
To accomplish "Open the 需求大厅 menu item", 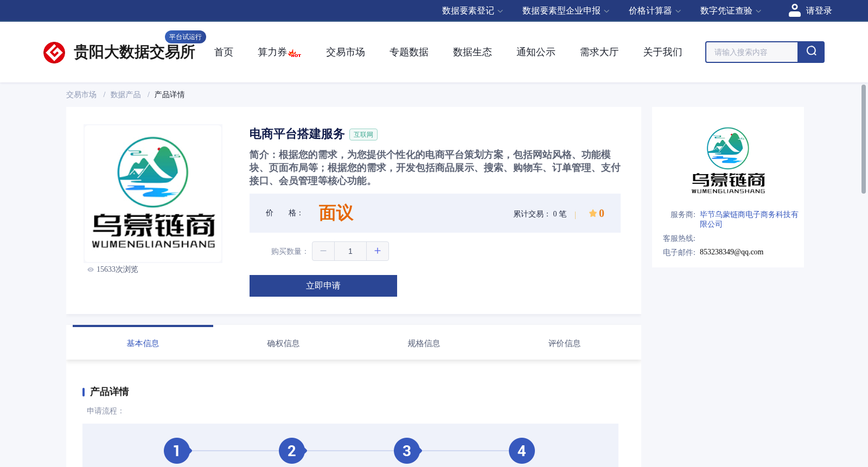I will click(x=599, y=52).
